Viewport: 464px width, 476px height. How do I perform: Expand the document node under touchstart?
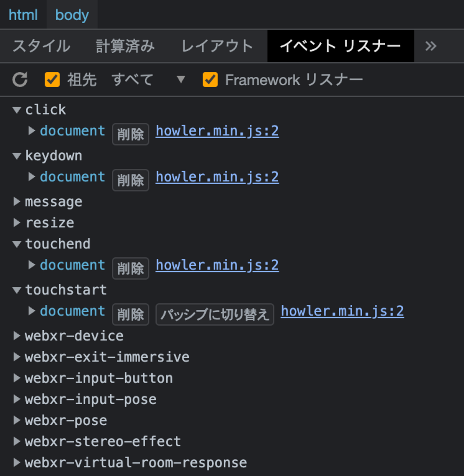pyautogui.click(x=31, y=311)
